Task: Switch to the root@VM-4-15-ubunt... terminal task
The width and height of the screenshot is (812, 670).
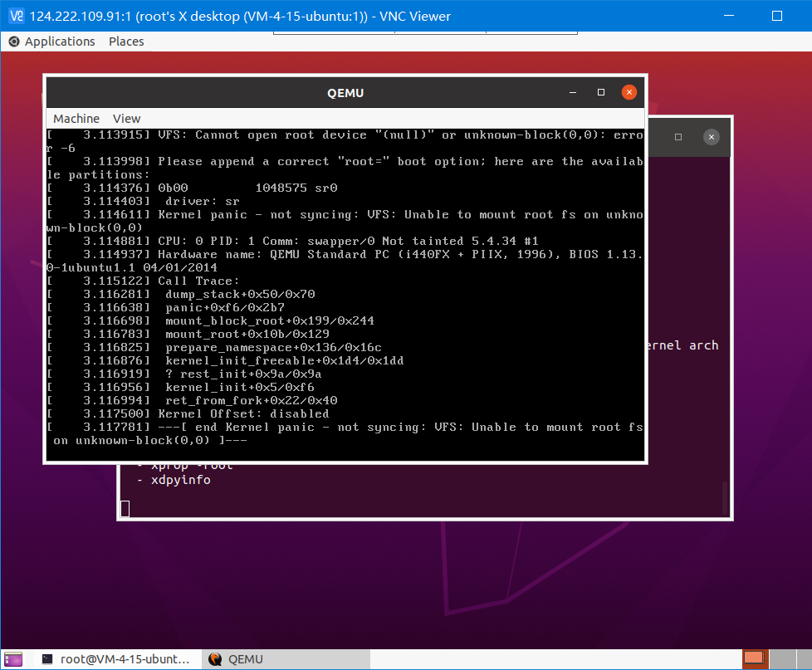Action: pyautogui.click(x=116, y=659)
